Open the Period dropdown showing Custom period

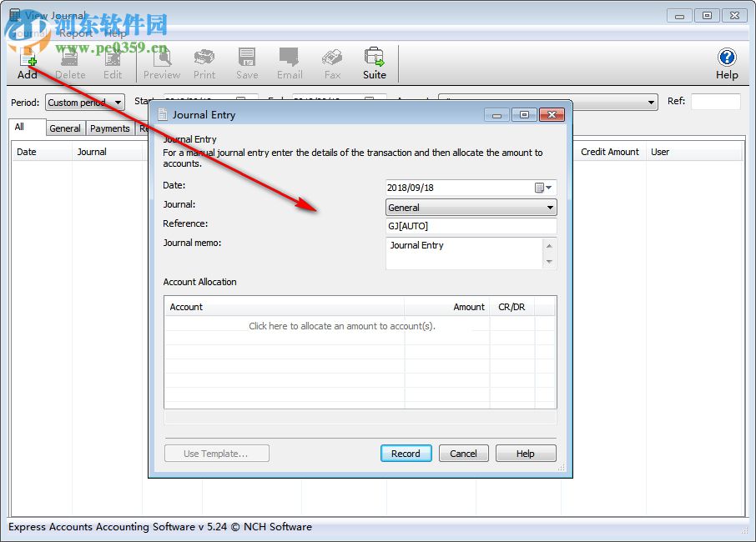pos(117,102)
